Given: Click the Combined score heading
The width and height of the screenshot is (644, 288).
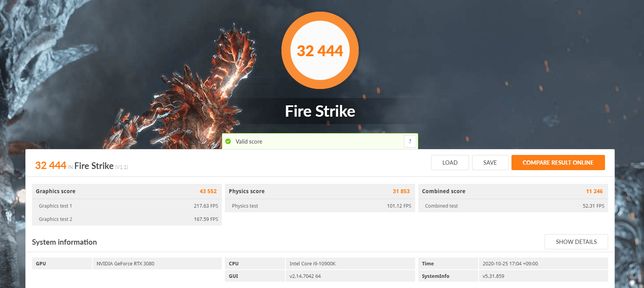Looking at the screenshot, I should pos(444,191).
